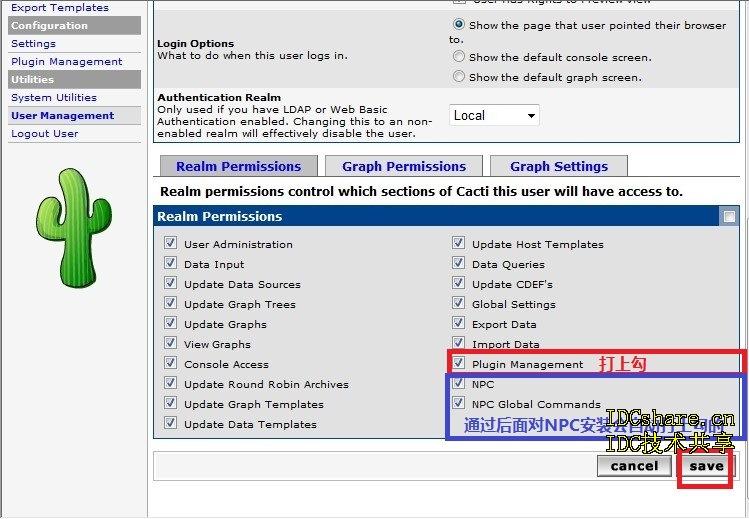Image resolution: width=749 pixels, height=519 pixels.
Task: Select 'Show the page that user pointed' option
Action: pos(459,24)
